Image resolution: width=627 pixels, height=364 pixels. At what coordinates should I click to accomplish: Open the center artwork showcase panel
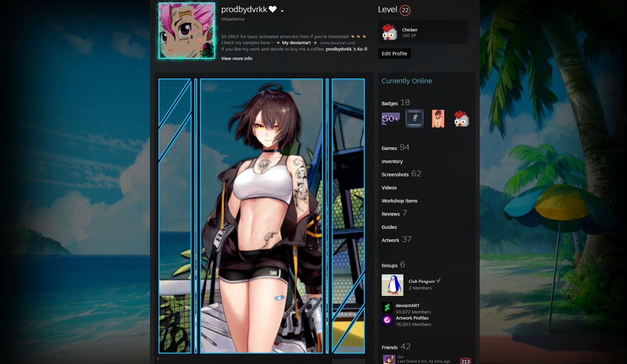coord(262,216)
